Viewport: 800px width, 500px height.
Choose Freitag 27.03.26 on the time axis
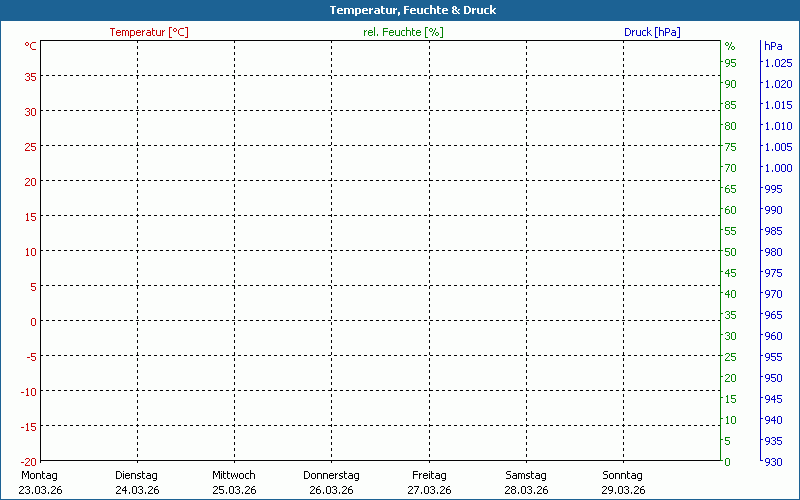point(429,482)
